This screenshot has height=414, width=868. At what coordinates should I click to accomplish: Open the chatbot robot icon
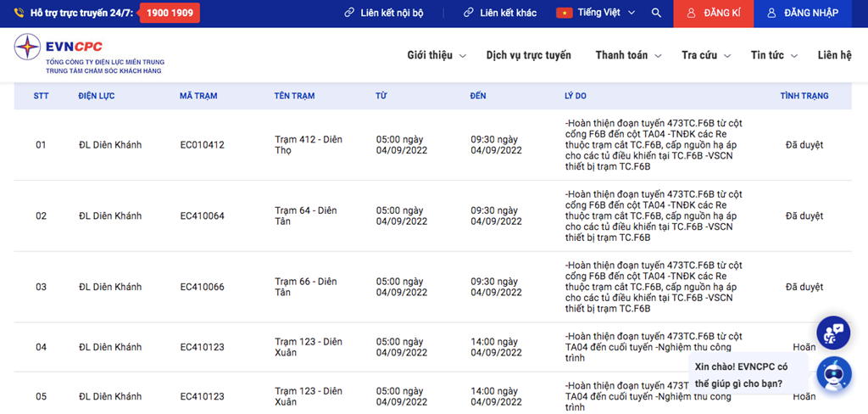pyautogui.click(x=833, y=373)
